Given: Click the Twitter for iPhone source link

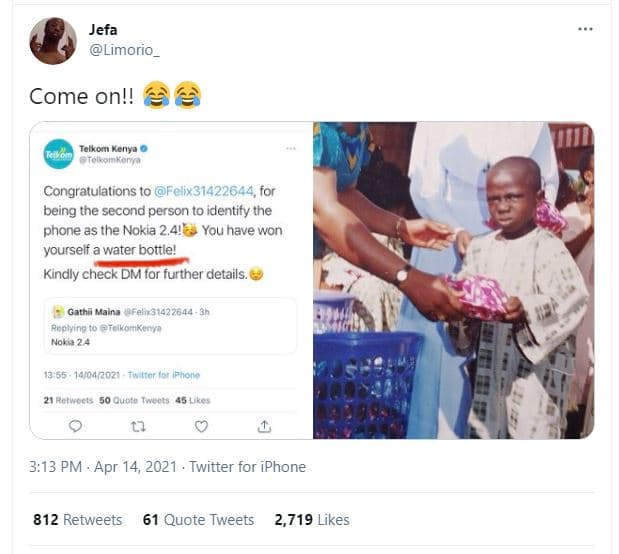Looking at the screenshot, I should pyautogui.click(x=247, y=467).
